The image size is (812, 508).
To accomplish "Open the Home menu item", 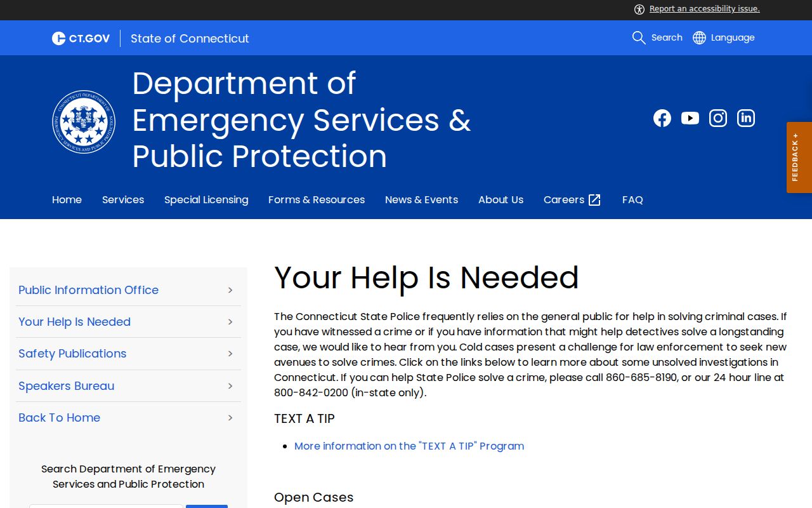I will click(x=67, y=199).
